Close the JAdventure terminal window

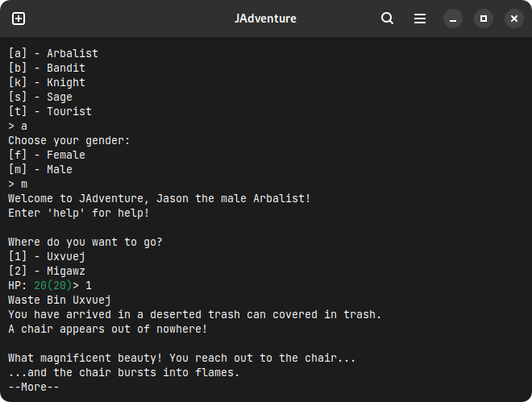pyautogui.click(x=514, y=19)
